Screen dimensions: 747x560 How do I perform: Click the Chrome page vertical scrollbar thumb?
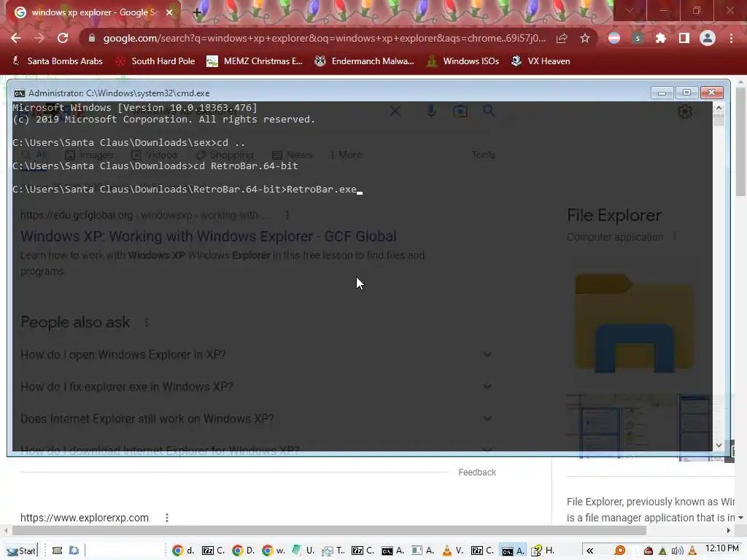pyautogui.click(x=741, y=141)
